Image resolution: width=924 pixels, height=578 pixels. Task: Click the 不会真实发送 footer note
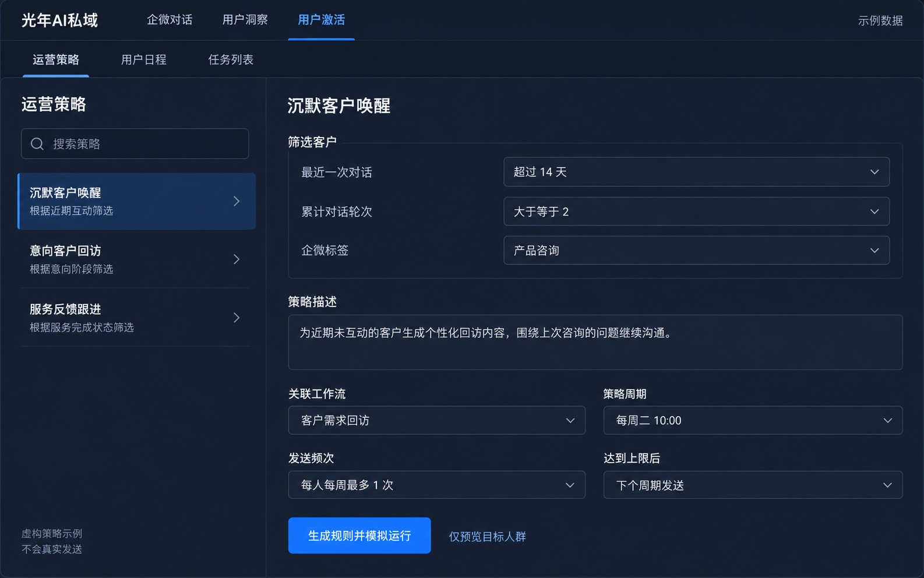[x=52, y=549]
